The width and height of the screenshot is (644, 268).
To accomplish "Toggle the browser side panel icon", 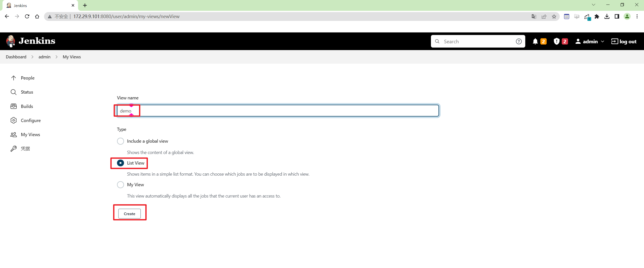I will 617,16.
